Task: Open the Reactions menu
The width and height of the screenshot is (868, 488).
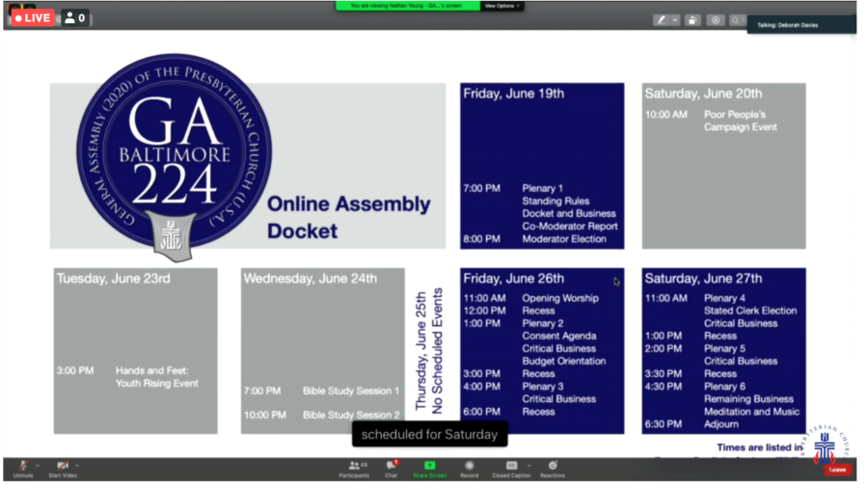Action: pos(553,466)
